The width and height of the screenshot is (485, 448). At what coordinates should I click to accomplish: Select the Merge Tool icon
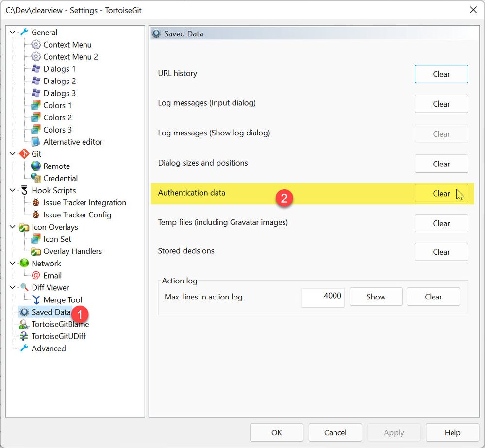coord(36,299)
